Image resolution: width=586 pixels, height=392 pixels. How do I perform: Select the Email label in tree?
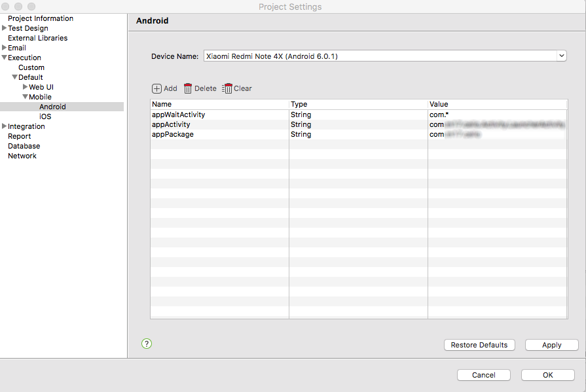coord(17,48)
